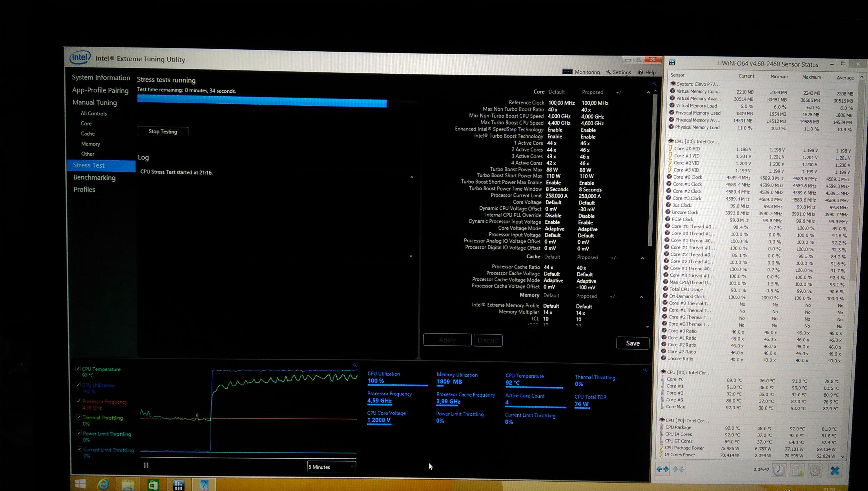This screenshot has height=491, width=868.
Task: Open Windows Store from taskbar
Action: point(153,485)
